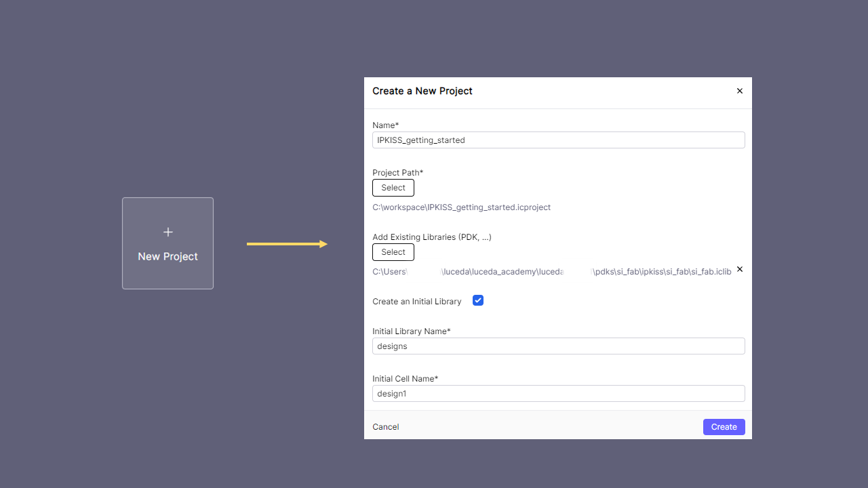The width and height of the screenshot is (868, 488).
Task: Click the Create an Initial Library label
Action: [416, 302]
